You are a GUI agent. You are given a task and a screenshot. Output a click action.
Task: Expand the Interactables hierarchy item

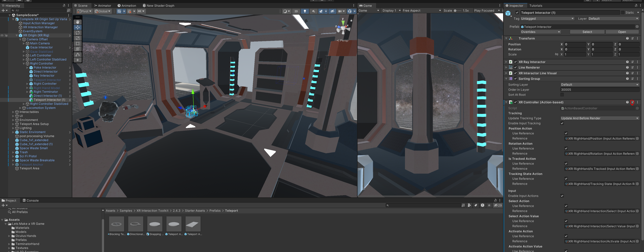coord(13,112)
